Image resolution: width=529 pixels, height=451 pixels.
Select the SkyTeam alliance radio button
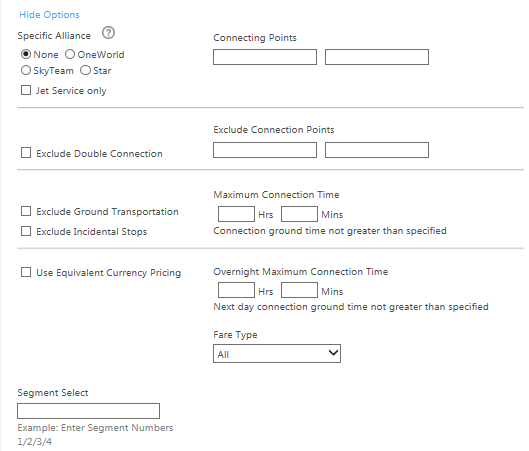click(x=26, y=71)
